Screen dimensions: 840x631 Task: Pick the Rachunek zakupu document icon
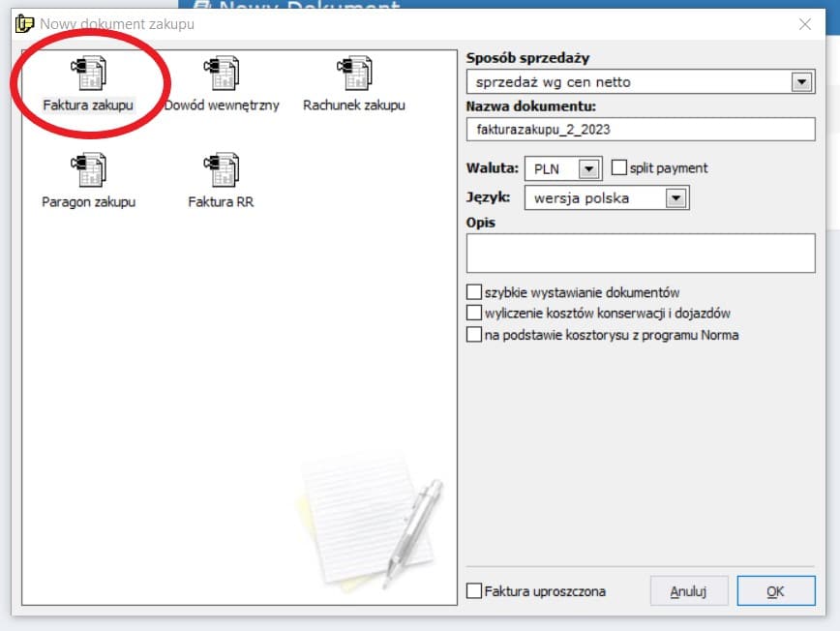click(x=353, y=74)
